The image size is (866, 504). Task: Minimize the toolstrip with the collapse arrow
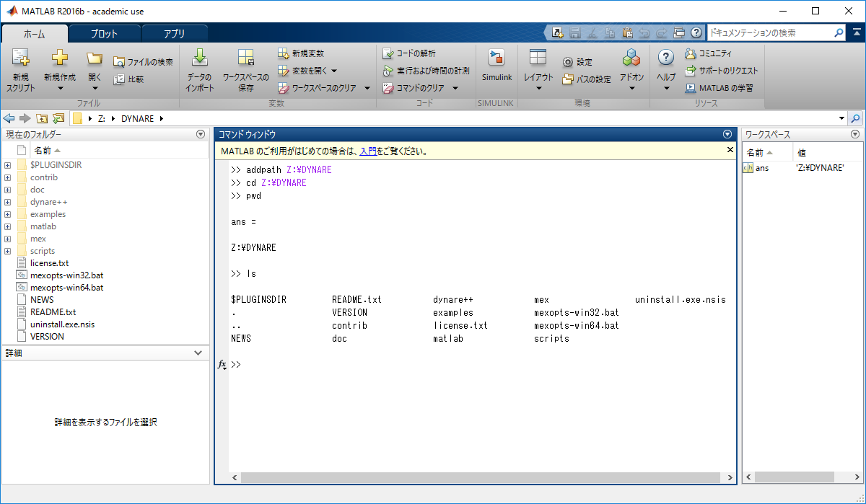[856, 32]
